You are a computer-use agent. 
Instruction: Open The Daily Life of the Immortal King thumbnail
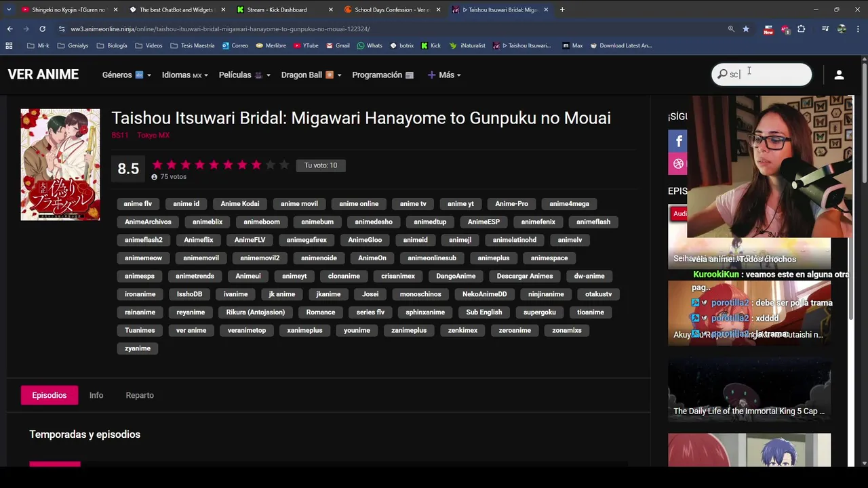[x=749, y=391]
